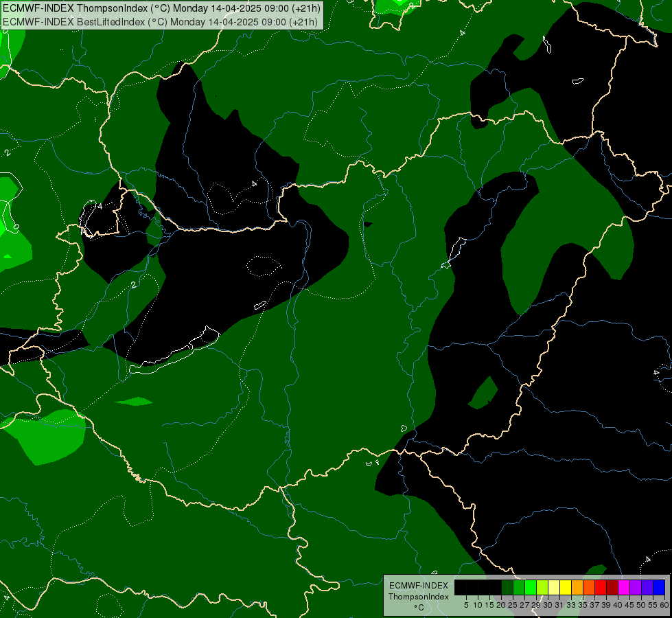Click the '°C' unit label in the legend
672x618 pixels.
click(x=419, y=607)
